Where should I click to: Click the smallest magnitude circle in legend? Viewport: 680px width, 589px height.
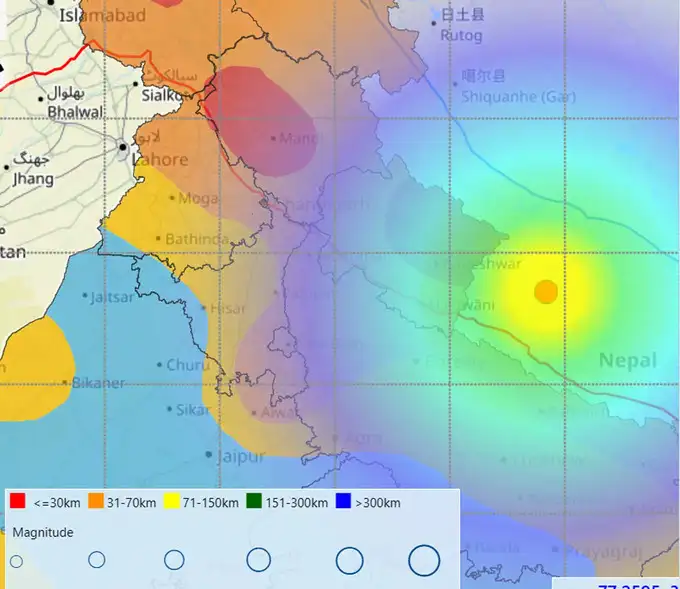[16, 562]
